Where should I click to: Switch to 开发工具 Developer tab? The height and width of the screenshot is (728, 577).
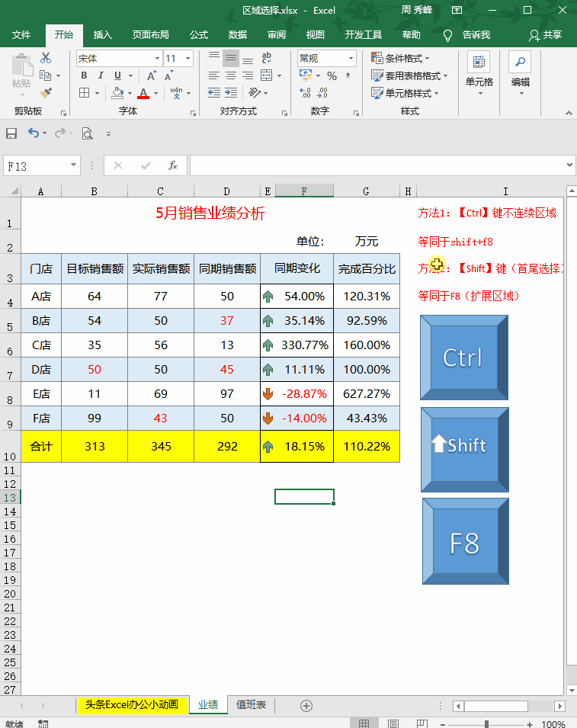[x=364, y=35]
